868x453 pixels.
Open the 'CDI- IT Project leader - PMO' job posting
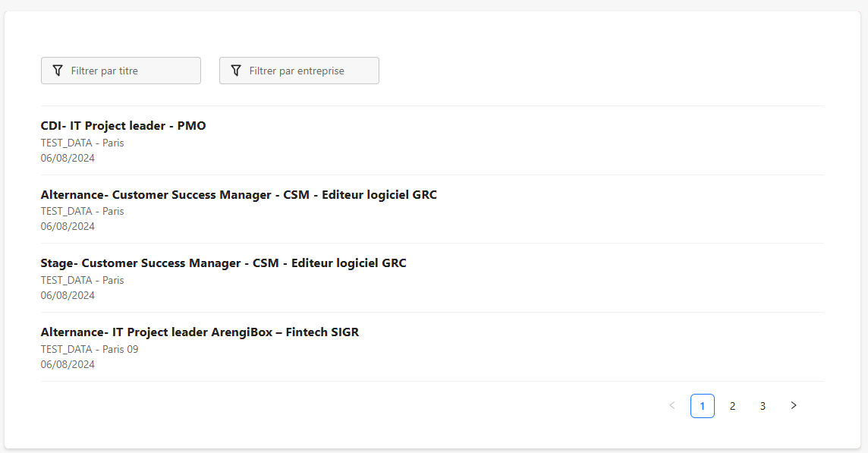(123, 125)
